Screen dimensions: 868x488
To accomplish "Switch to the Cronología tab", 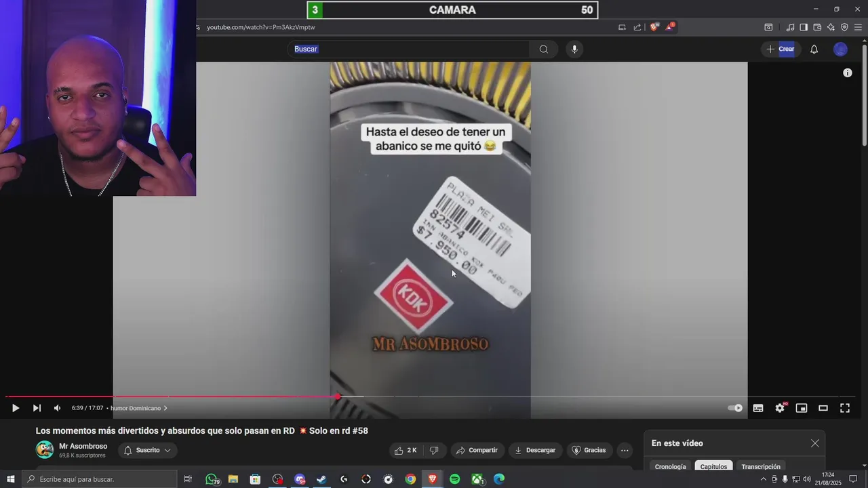I will (x=670, y=466).
